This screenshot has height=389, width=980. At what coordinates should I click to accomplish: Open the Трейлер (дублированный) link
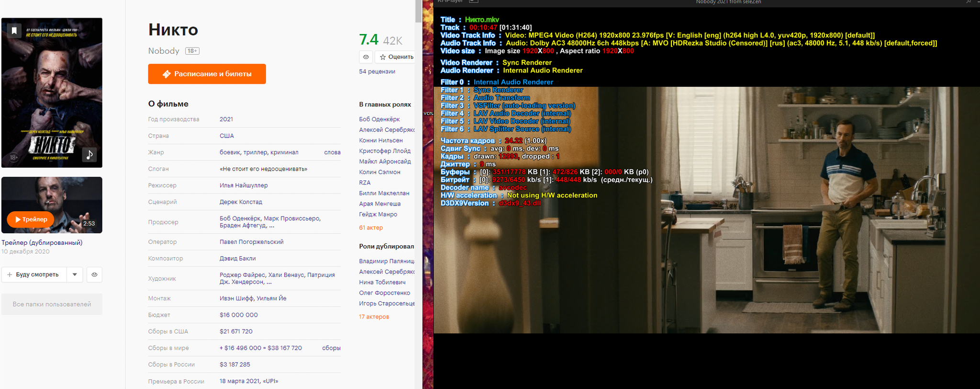(42, 242)
